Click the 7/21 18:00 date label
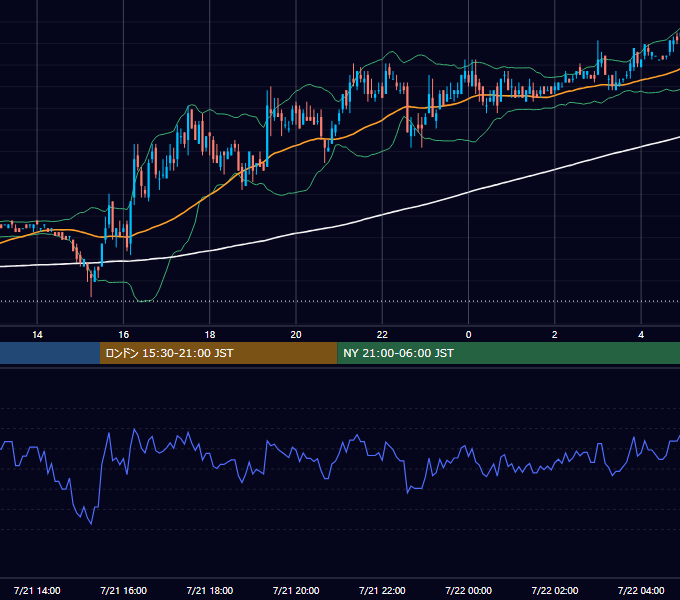 [210, 591]
